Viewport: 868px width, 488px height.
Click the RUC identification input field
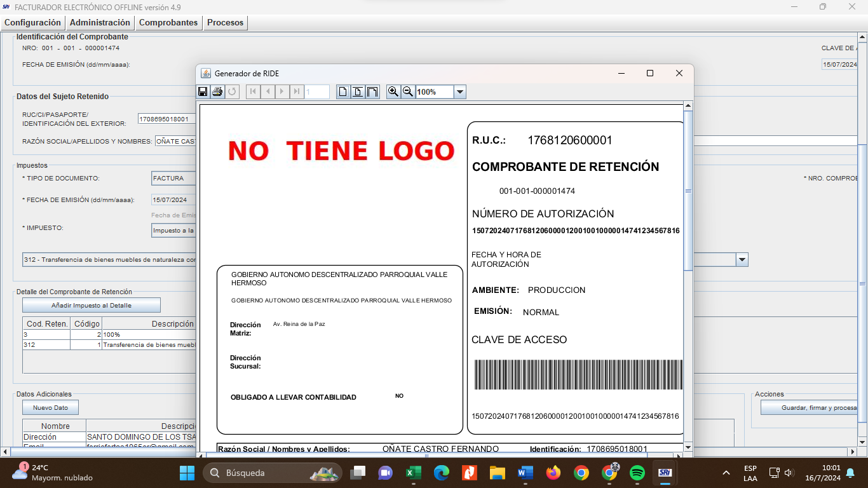166,119
